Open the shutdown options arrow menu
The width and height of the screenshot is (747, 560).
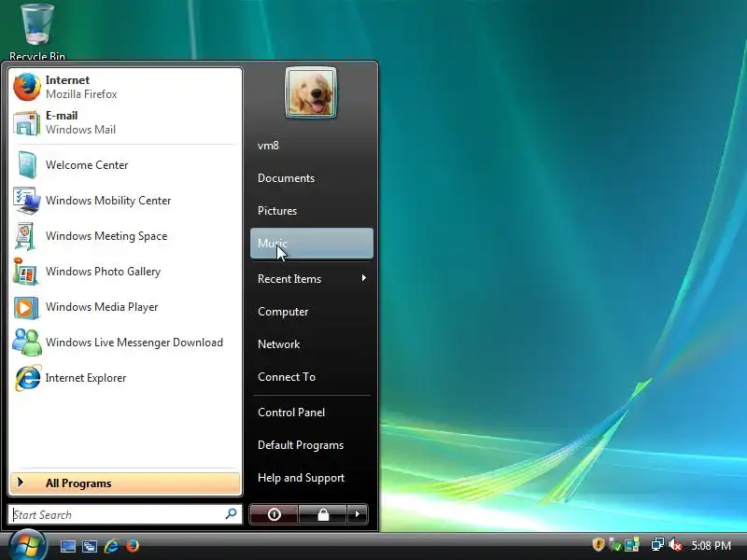[358, 514]
